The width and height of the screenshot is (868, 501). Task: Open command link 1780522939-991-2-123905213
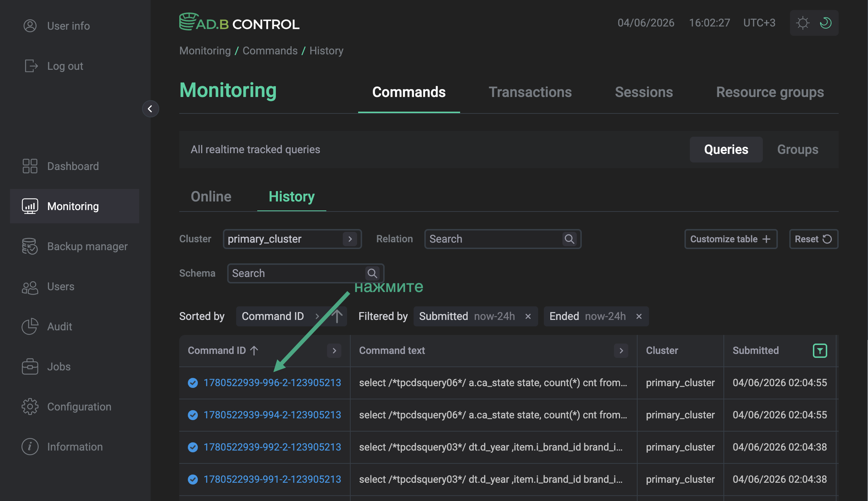click(x=272, y=480)
